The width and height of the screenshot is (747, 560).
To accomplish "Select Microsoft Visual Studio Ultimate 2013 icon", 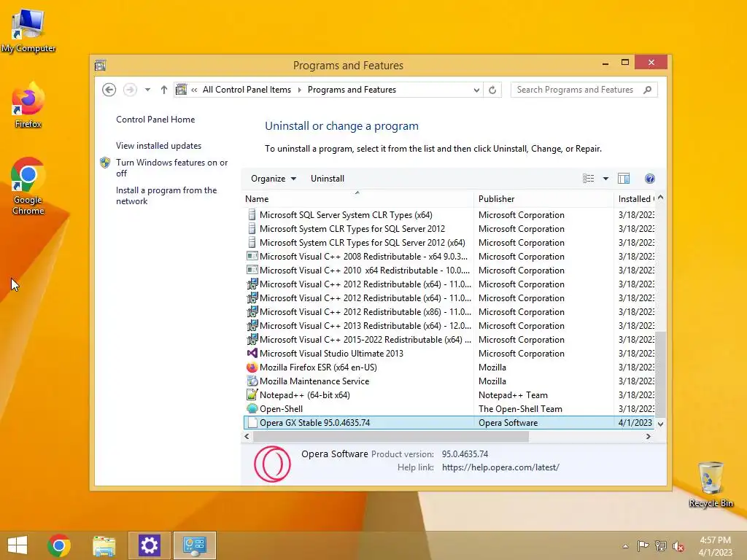I will [252, 354].
